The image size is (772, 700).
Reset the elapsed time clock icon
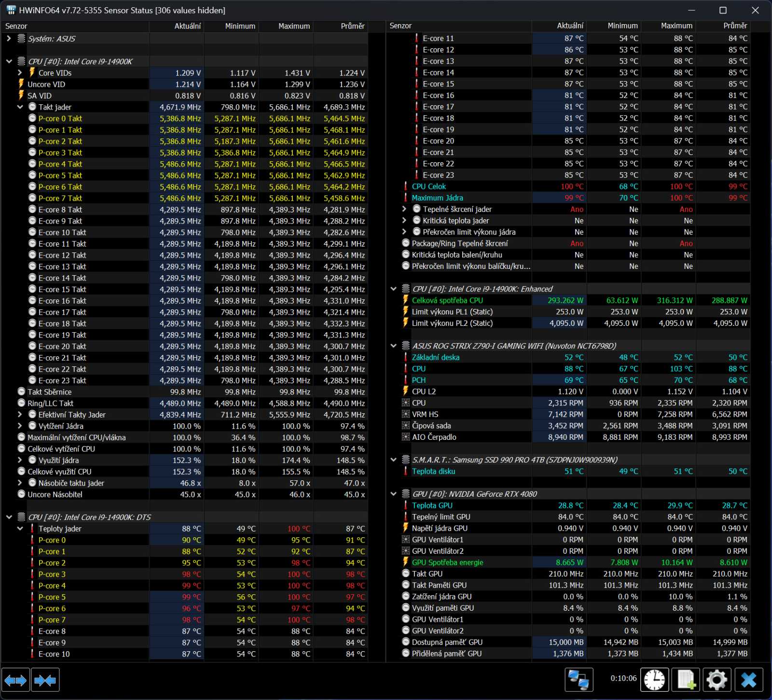click(655, 680)
